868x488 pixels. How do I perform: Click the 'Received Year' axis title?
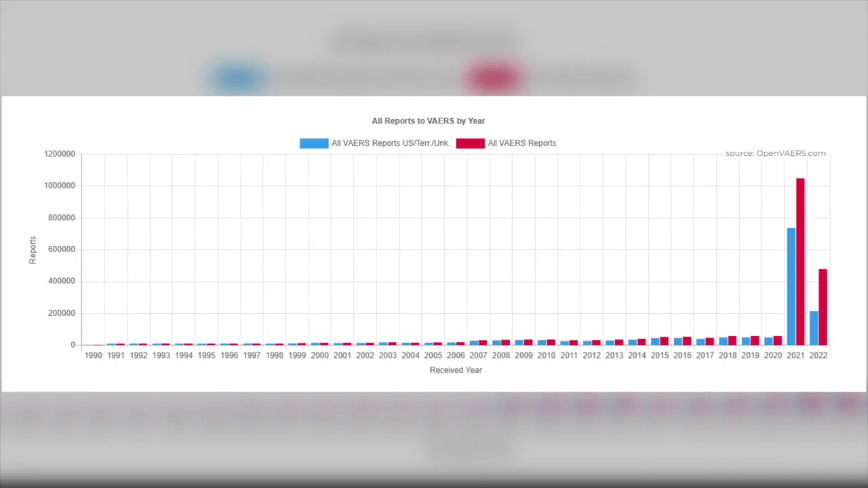point(456,370)
